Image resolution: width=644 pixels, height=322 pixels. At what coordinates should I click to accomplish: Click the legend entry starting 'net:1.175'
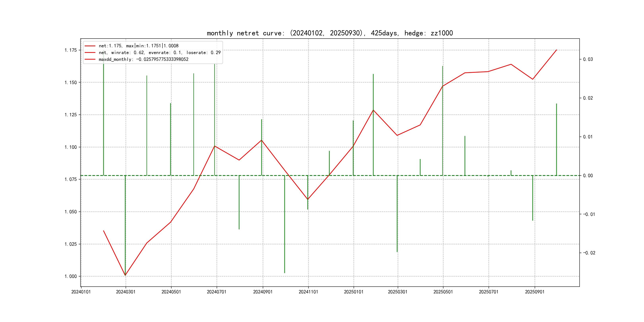[139, 46]
